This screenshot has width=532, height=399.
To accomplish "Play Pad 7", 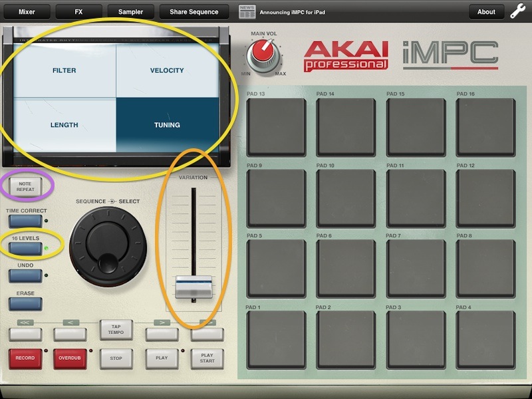I will tap(416, 269).
